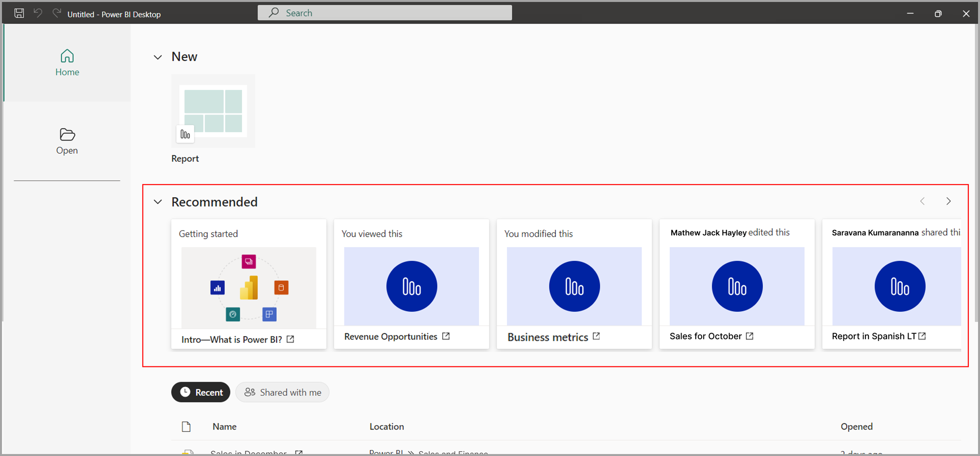Minimize the Power BI Desktop window
The height and width of the screenshot is (456, 980).
pyautogui.click(x=910, y=13)
